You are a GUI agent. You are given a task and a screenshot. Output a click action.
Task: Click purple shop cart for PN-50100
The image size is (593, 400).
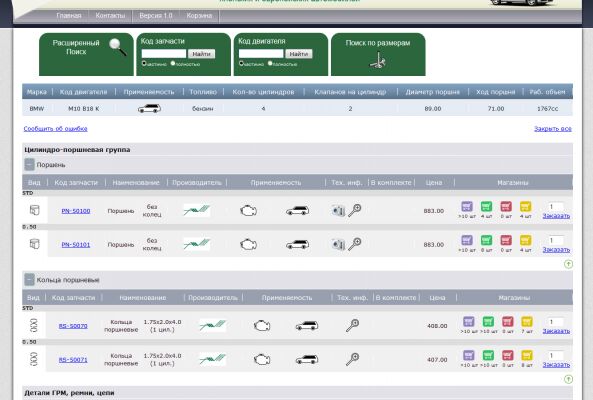(467, 207)
